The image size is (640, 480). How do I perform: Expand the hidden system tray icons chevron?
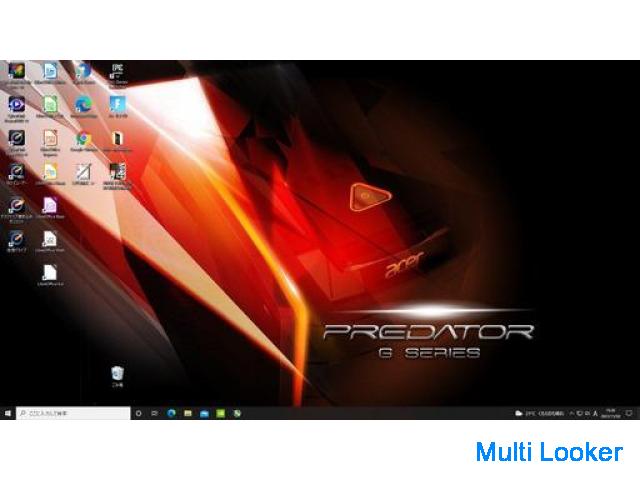[x=573, y=412]
